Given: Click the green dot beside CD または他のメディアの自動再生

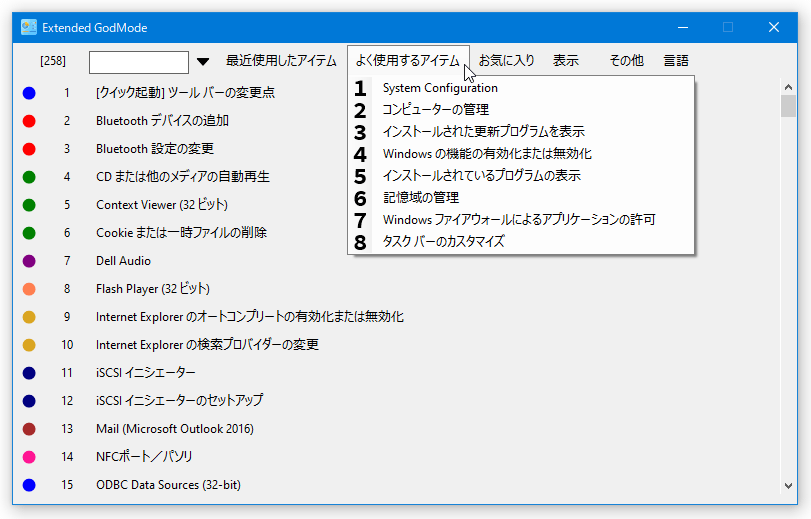Looking at the screenshot, I should [29, 177].
